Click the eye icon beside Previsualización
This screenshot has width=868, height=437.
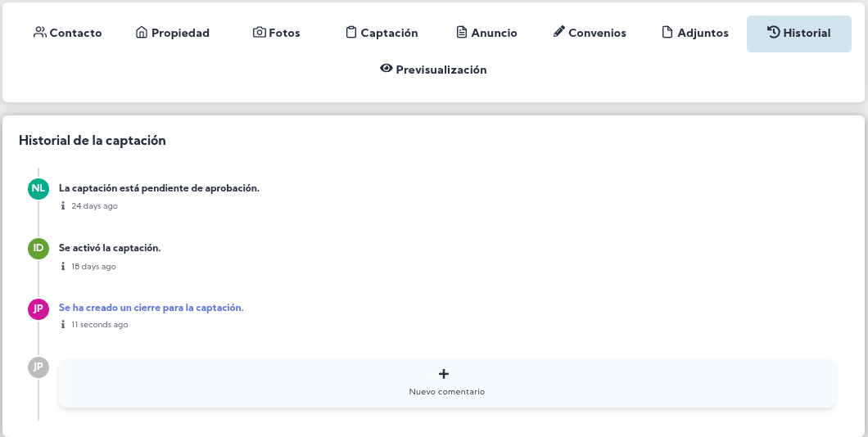(387, 69)
